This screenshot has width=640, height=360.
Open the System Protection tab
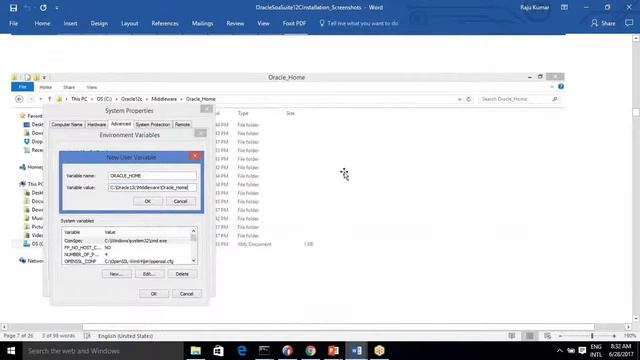pos(153,124)
